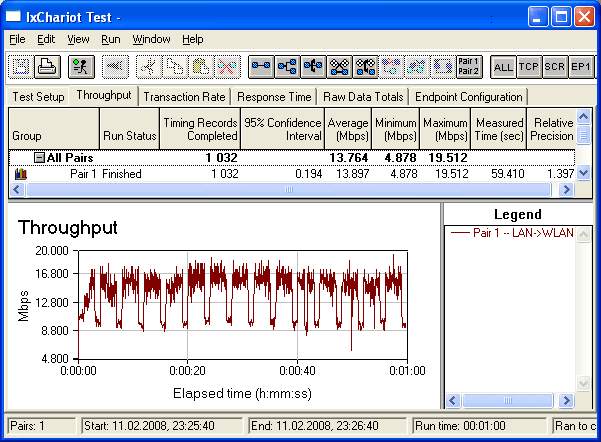This screenshot has height=442, width=601.
Task: Click the Print toolbar icon
Action: [48, 67]
